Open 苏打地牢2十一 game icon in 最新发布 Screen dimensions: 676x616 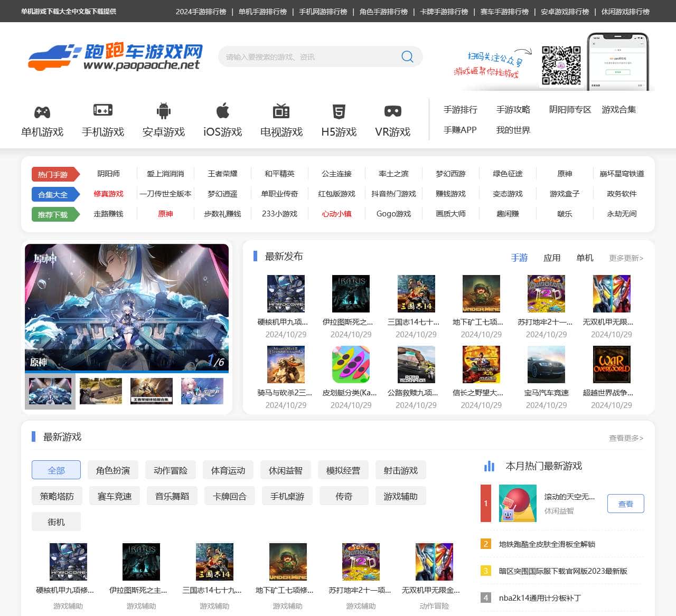click(546, 293)
